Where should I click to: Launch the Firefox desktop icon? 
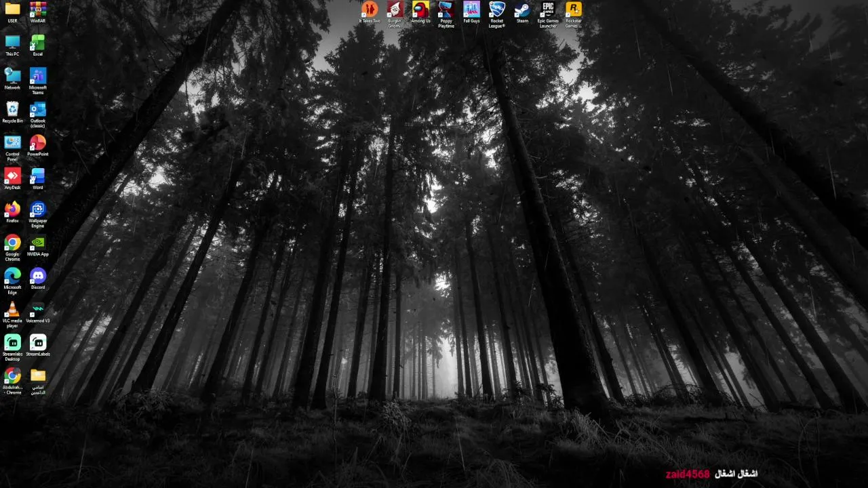tap(12, 211)
